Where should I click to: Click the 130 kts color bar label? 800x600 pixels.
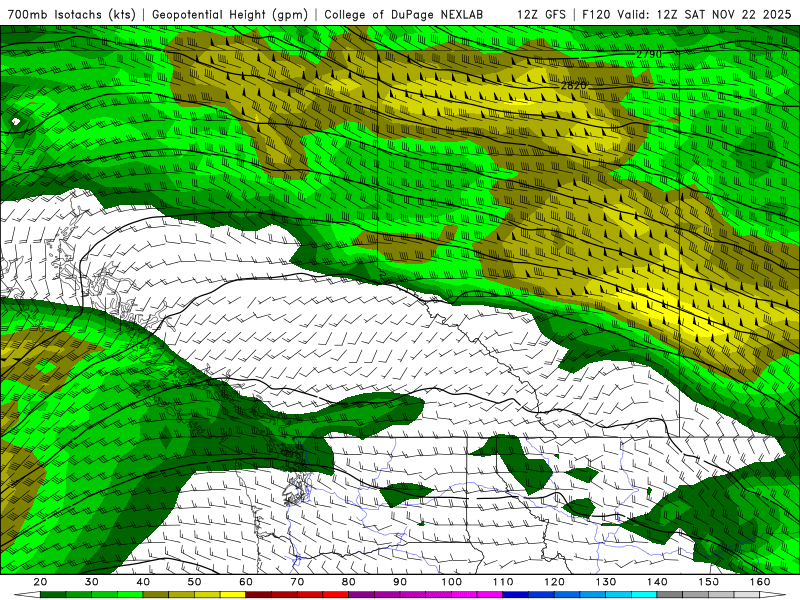606,582
